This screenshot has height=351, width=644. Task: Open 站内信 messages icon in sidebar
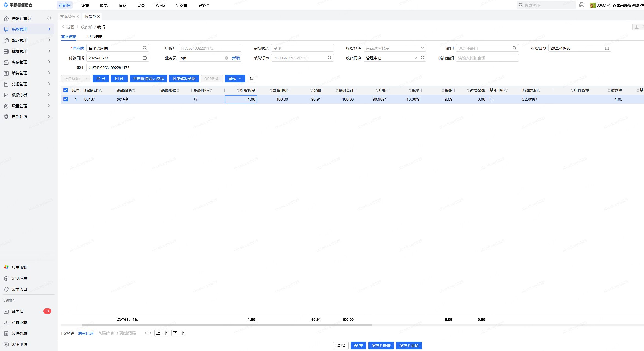coord(6,311)
